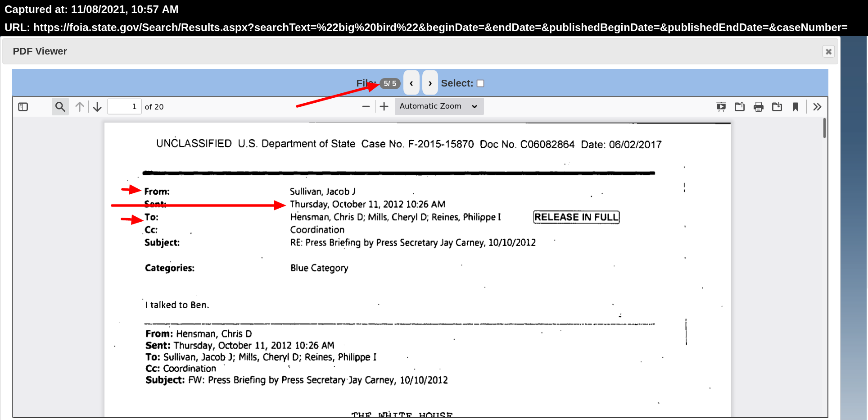Open the Automatic Zoom dropdown
Image resolution: width=868 pixels, height=420 pixels.
point(439,106)
